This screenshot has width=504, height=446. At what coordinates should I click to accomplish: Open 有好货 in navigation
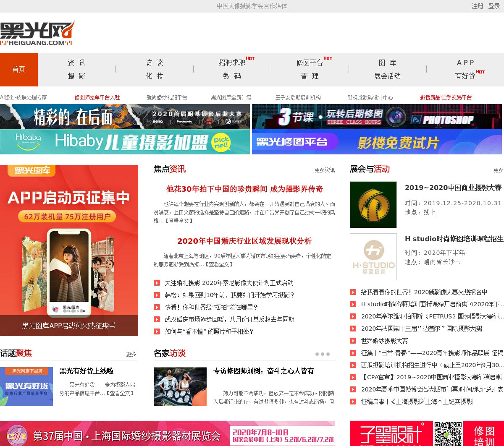pyautogui.click(x=465, y=76)
